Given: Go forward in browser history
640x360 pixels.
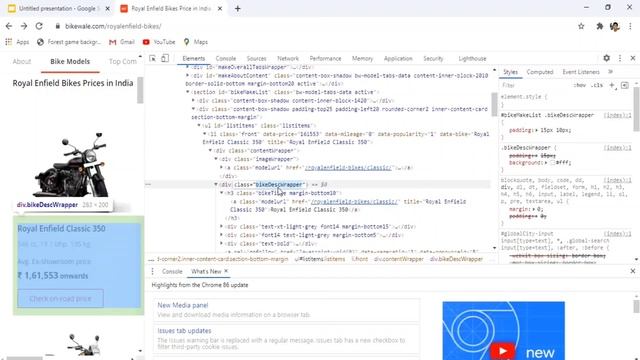Looking at the screenshot, I should coord(24,26).
